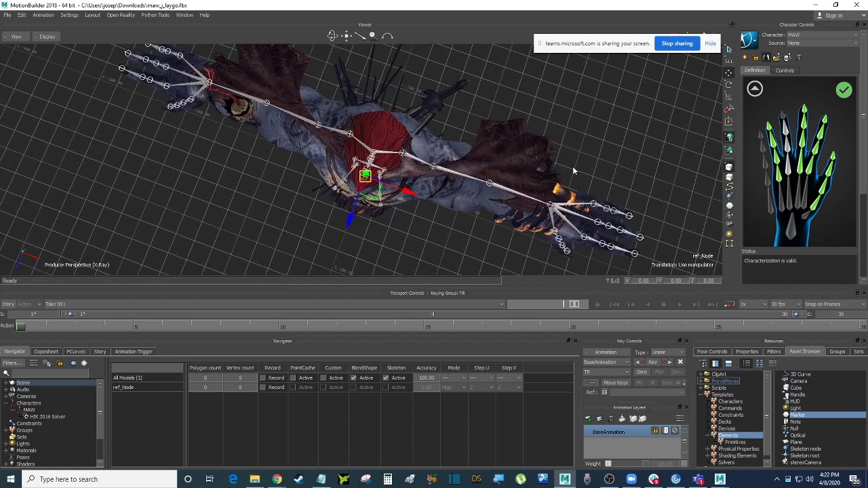Click the Key button
This screenshot has width=868, height=488.
tap(652, 362)
